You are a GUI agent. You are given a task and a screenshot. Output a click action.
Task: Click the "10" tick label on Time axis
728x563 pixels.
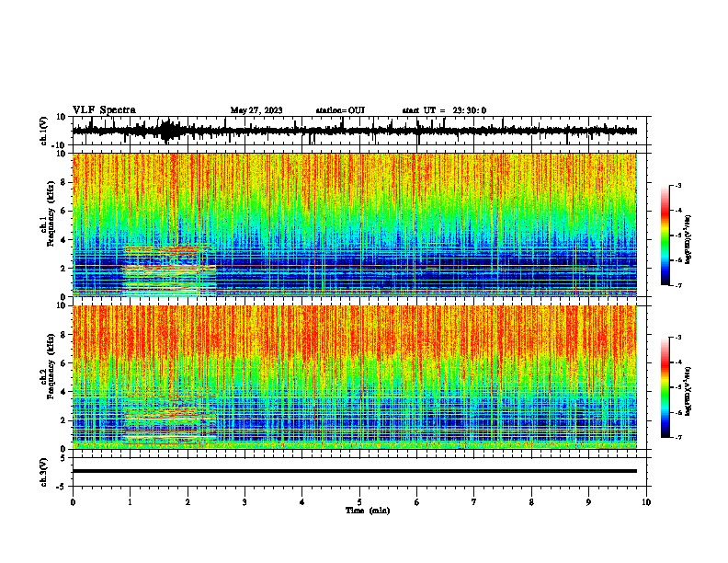point(646,502)
